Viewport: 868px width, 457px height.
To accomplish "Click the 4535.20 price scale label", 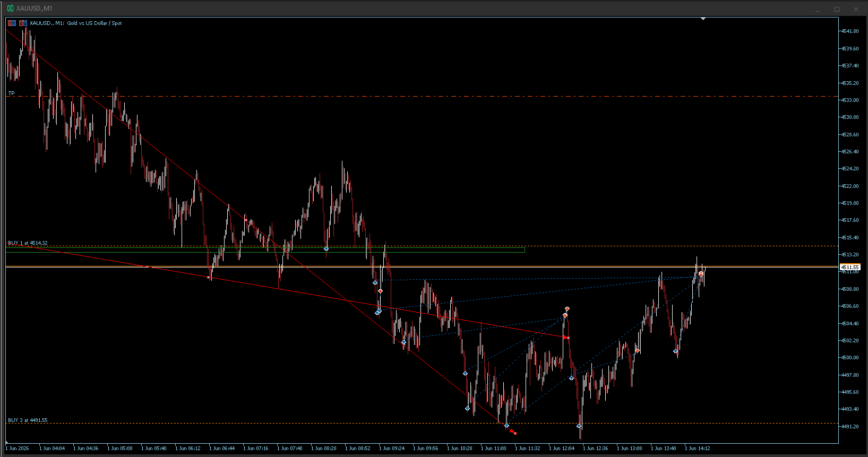I will [850, 83].
